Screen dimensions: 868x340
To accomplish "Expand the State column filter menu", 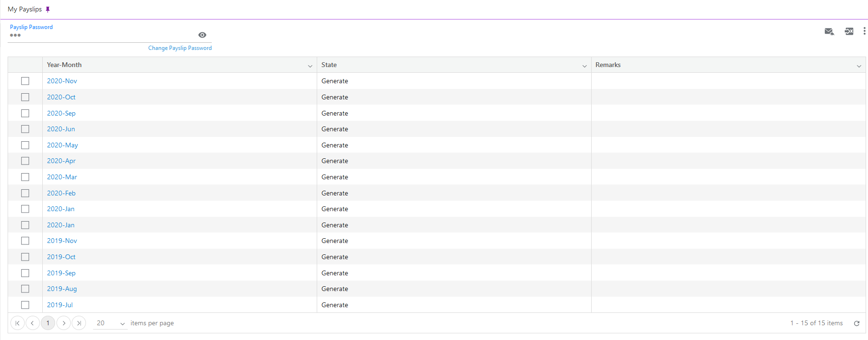I will (x=585, y=66).
